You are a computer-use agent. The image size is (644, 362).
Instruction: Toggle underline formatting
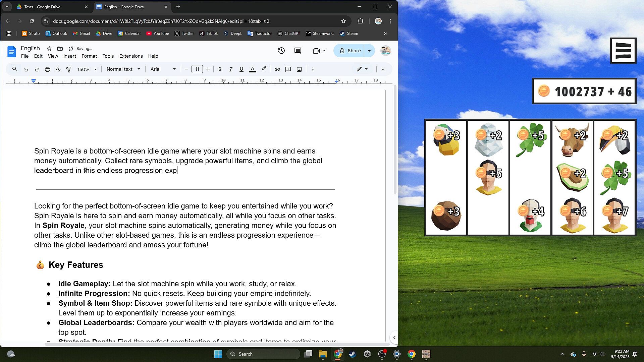tap(241, 69)
